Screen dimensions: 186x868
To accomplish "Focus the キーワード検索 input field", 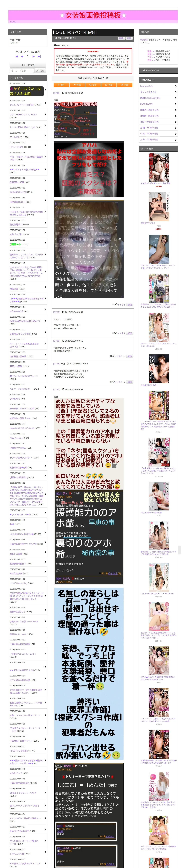I will click(22, 71).
